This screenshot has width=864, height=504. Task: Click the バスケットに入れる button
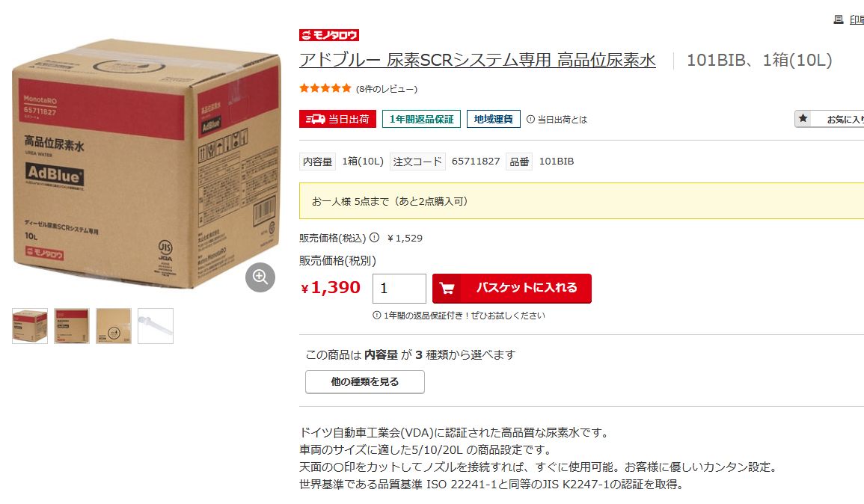tap(512, 288)
